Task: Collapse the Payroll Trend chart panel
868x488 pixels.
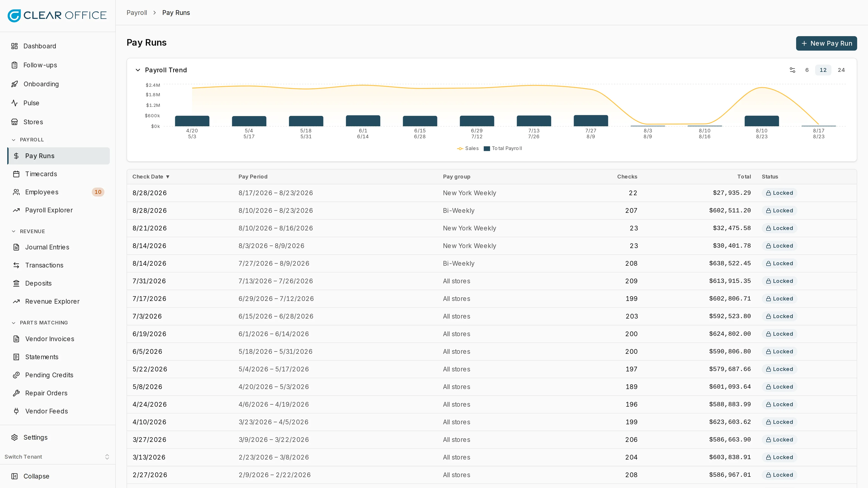Action: tap(138, 70)
